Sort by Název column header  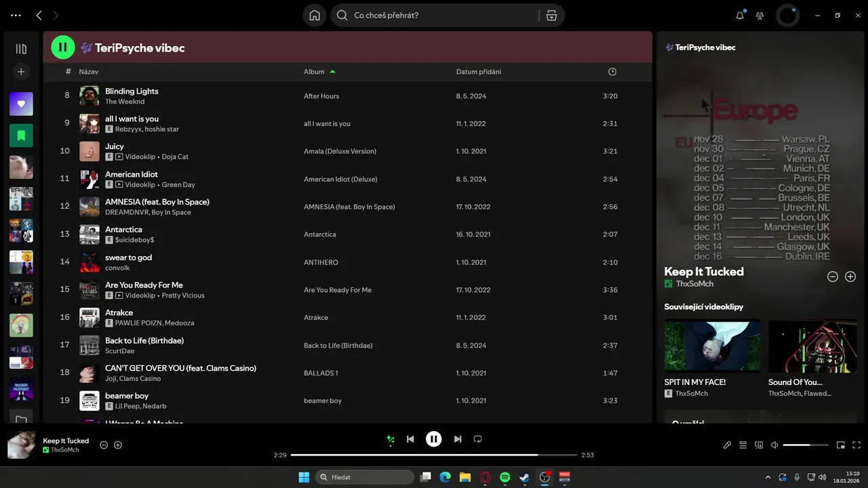tap(88, 72)
